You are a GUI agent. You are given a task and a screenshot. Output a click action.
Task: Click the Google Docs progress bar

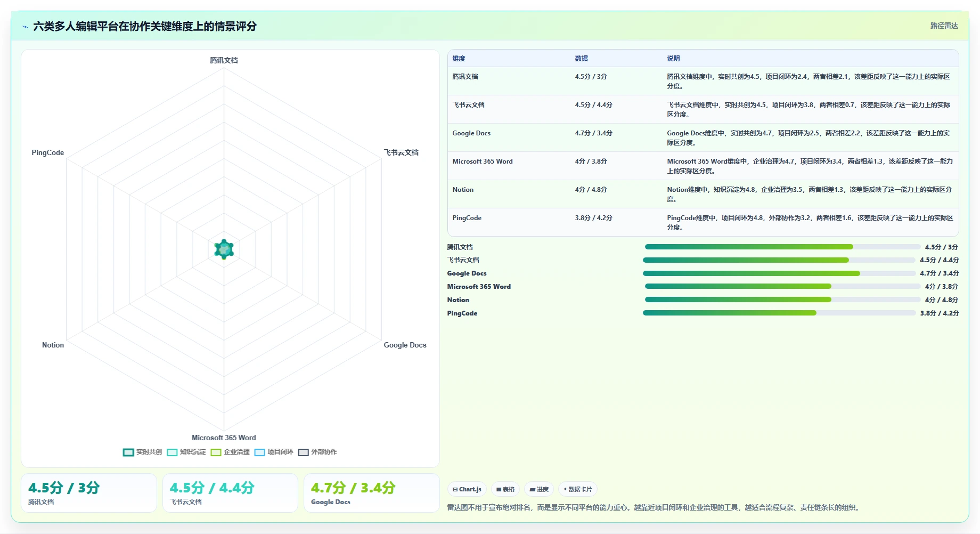779,273
